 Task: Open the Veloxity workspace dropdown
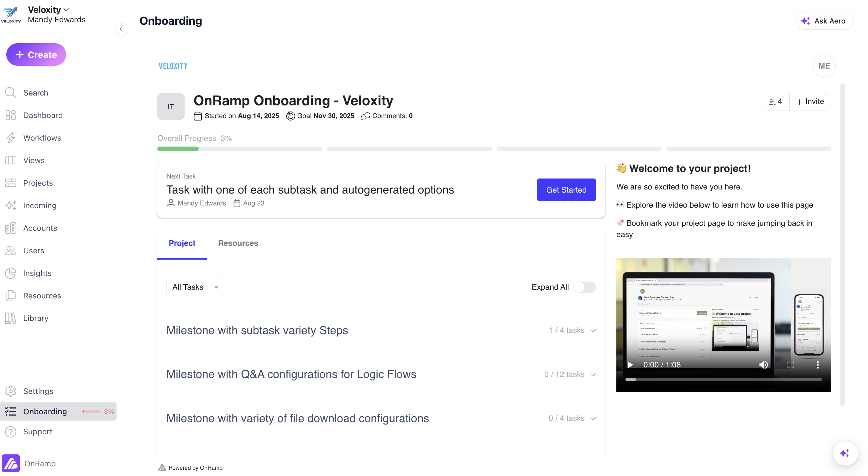point(49,10)
